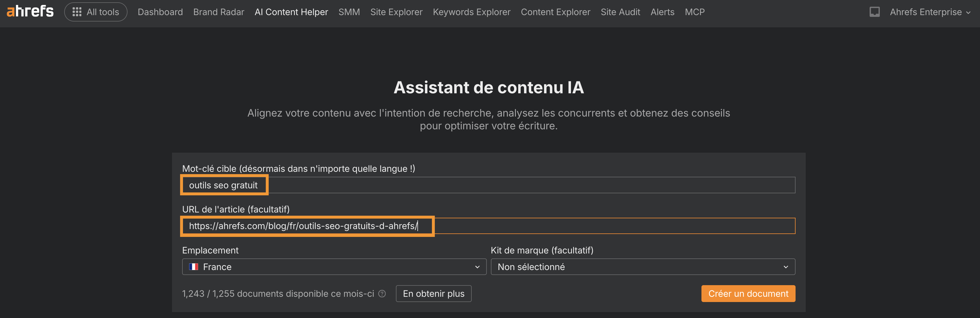
Task: Open Site Explorer
Action: coord(396,12)
